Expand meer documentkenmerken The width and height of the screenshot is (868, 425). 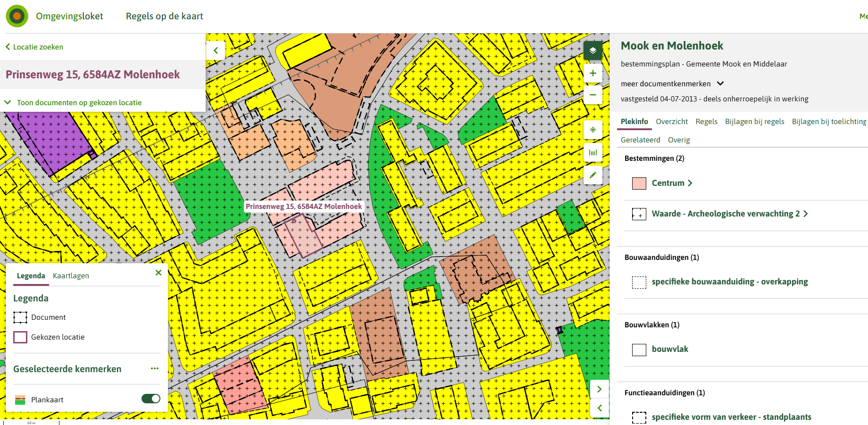pyautogui.click(x=672, y=83)
